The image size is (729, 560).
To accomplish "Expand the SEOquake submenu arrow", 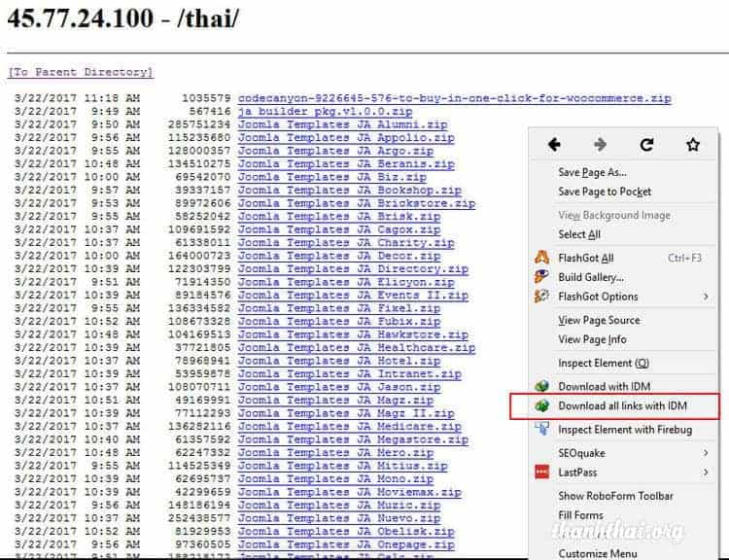I will pos(707,453).
